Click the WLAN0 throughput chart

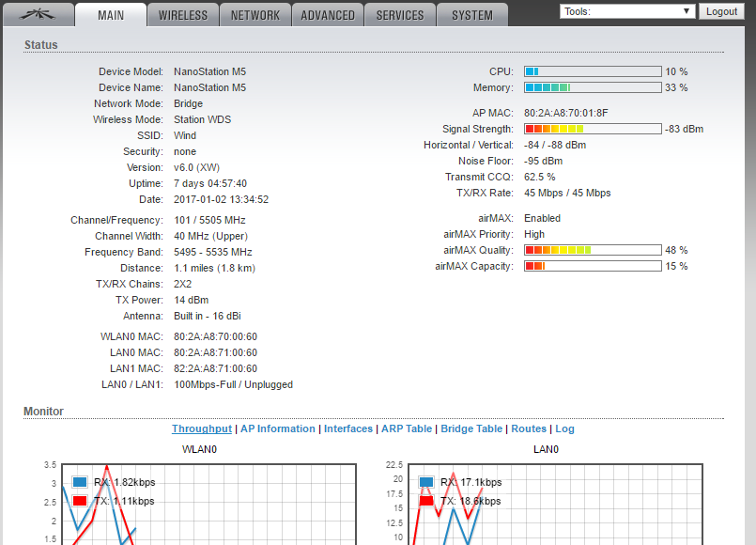click(x=208, y=505)
